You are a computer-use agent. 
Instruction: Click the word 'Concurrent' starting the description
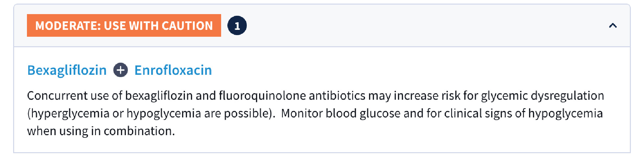pyautogui.click(x=57, y=96)
